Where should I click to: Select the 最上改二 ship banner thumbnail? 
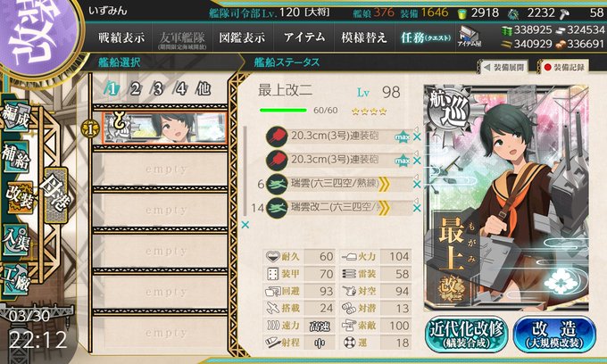pyautogui.click(x=165, y=128)
